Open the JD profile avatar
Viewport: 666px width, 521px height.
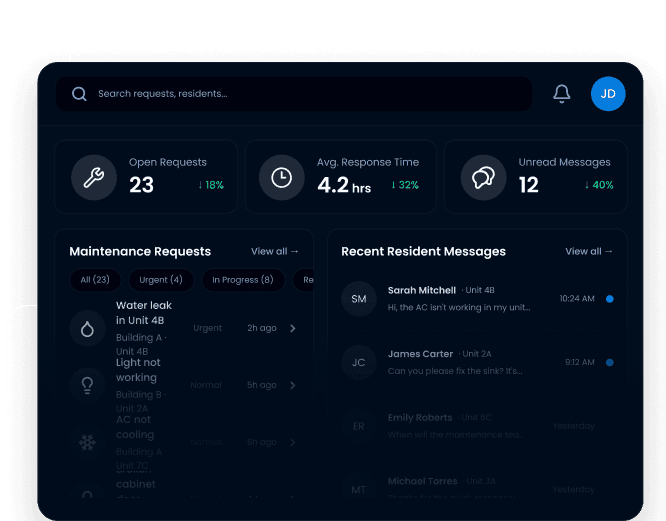point(608,94)
